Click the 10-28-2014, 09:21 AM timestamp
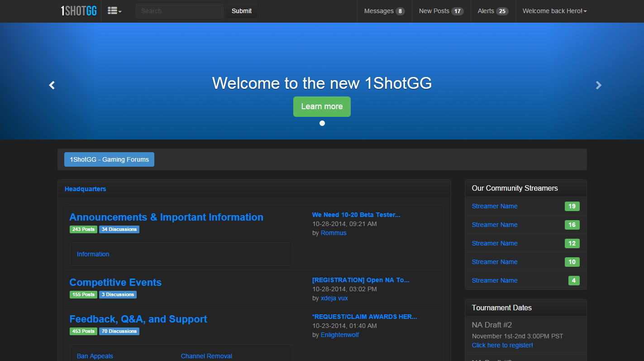Viewport: 644px width, 361px height. pos(344,224)
